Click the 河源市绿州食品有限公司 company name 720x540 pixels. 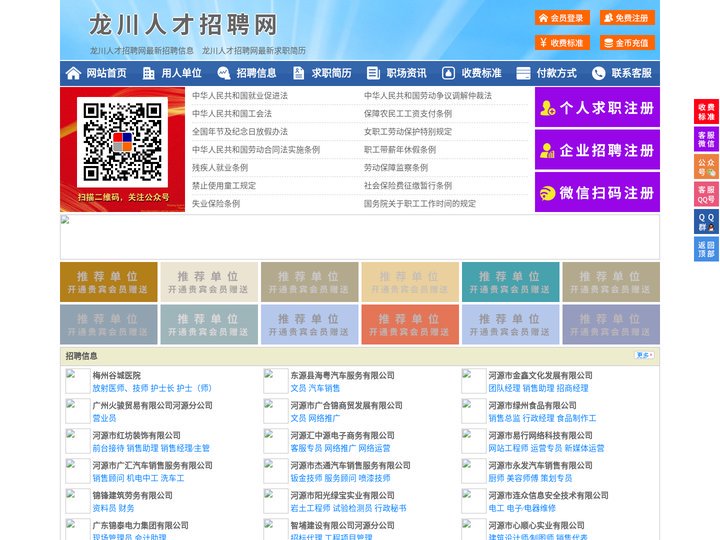(532, 405)
